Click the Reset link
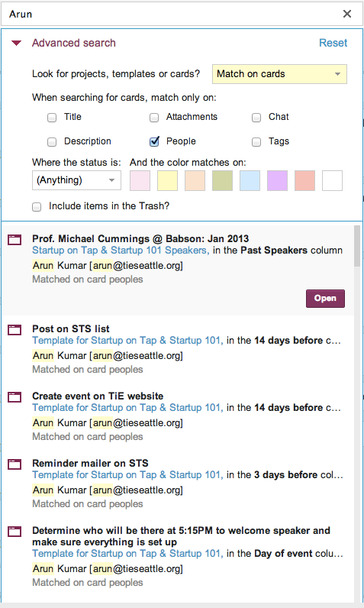Viewport: 364px width, 608px height. [333, 43]
